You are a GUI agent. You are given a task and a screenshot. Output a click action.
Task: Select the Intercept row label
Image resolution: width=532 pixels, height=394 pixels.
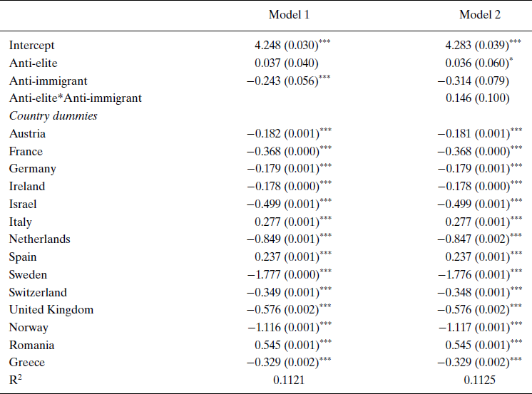coord(32,46)
